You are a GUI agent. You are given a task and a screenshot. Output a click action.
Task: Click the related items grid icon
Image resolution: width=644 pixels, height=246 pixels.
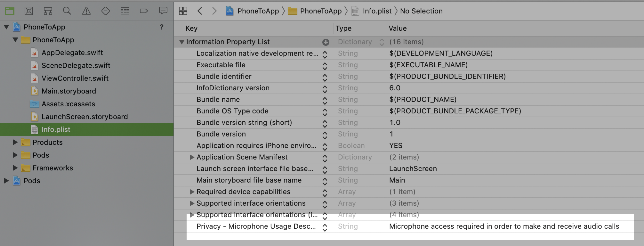click(183, 11)
